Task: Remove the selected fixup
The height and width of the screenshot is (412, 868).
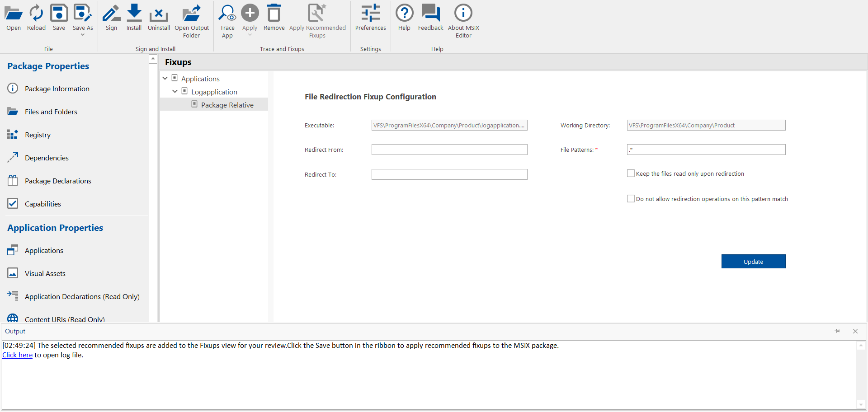Action: click(274, 14)
